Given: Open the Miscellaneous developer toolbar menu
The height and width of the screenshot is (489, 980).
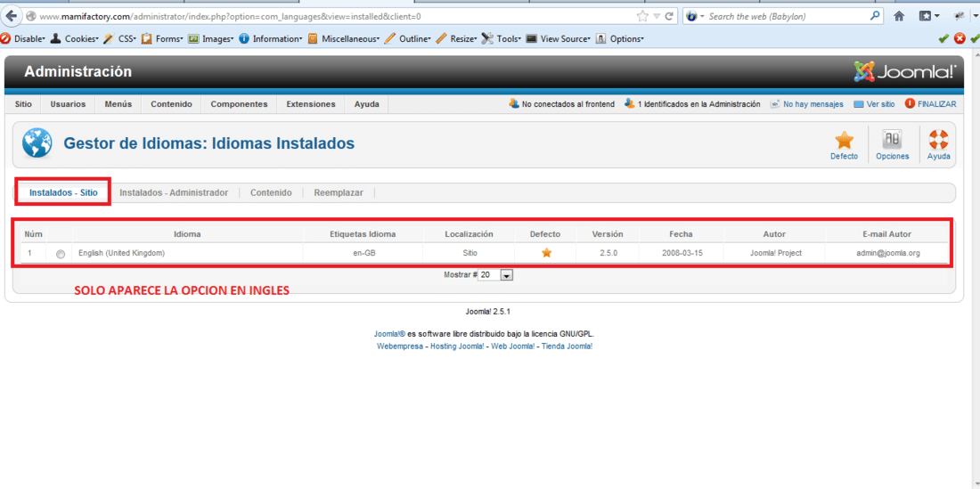Looking at the screenshot, I should pyautogui.click(x=344, y=38).
